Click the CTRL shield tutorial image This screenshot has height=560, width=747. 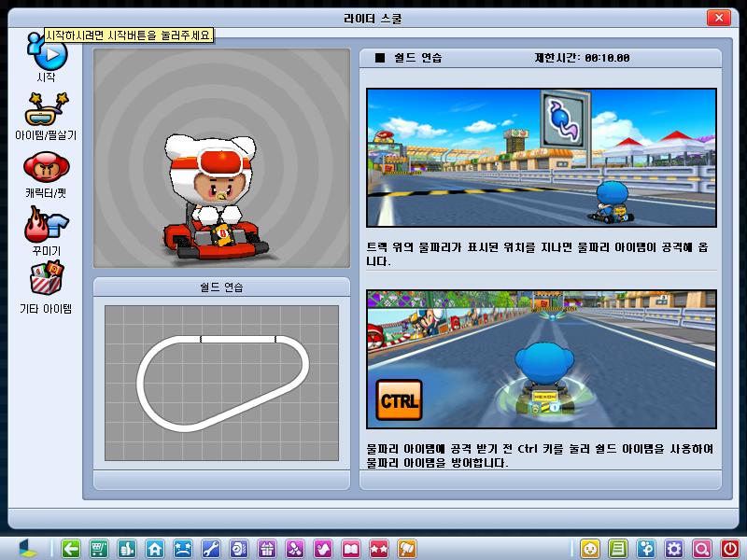pos(542,359)
